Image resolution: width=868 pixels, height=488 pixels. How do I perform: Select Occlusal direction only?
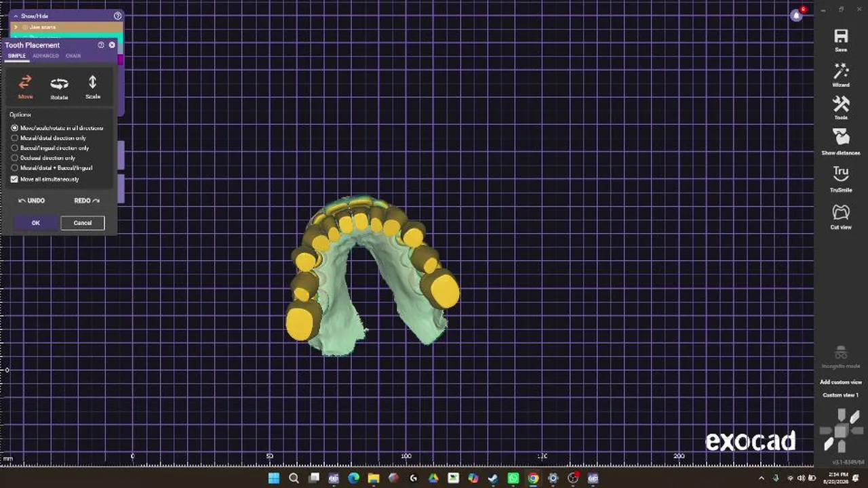click(43, 158)
